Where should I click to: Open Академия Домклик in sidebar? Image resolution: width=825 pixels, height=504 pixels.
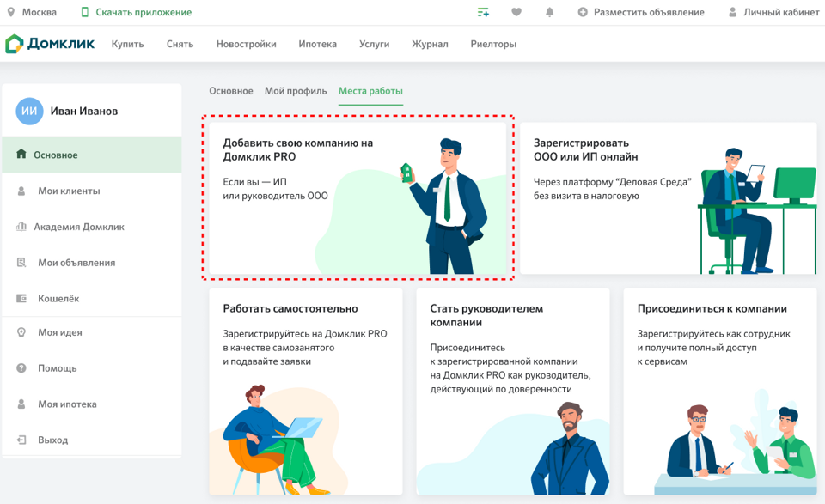pos(92,227)
